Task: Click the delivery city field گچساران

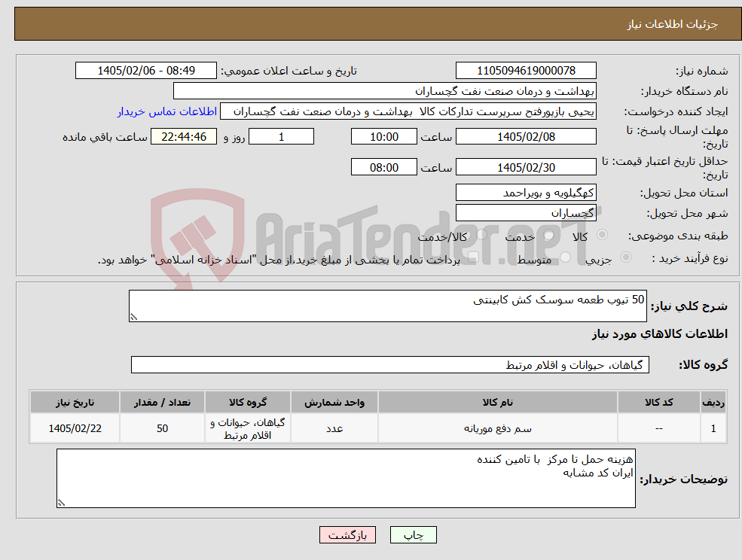Action: (x=526, y=213)
